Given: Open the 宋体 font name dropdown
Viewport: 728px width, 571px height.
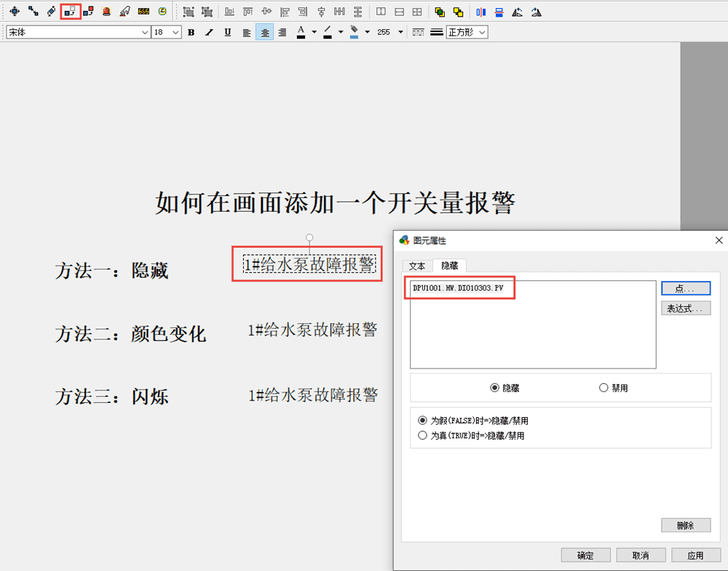Looking at the screenshot, I should coord(145,32).
